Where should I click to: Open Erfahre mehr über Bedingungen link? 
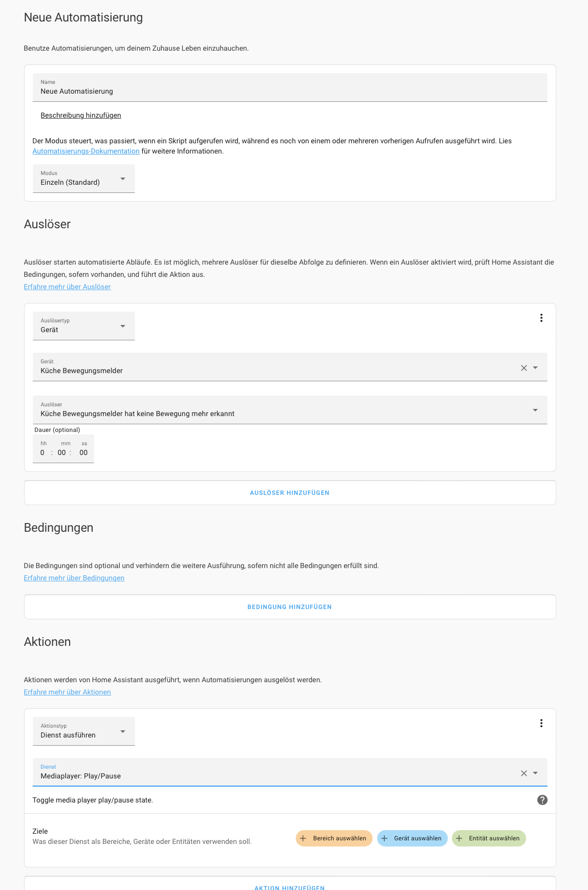tap(74, 578)
